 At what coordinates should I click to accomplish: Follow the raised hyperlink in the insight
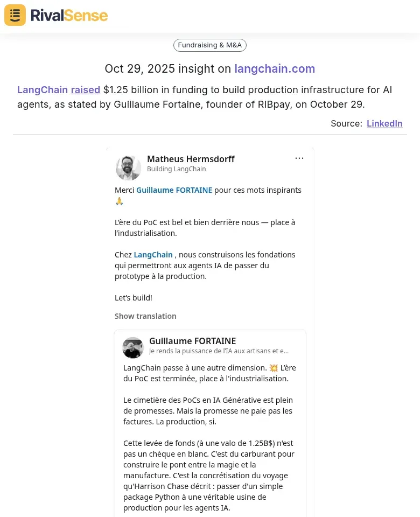(85, 90)
